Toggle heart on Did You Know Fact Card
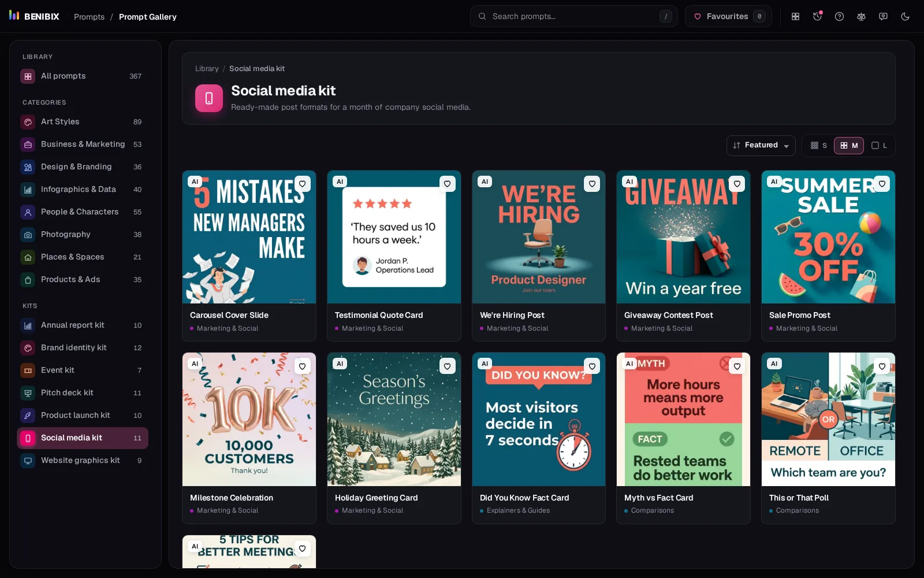 click(x=592, y=366)
